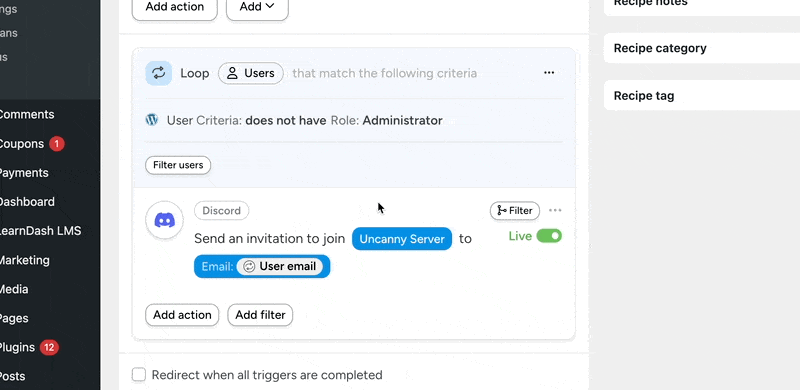Viewport: 800px width, 390px height.
Task: Open LearnDash LMS in sidebar
Action: click(x=40, y=231)
